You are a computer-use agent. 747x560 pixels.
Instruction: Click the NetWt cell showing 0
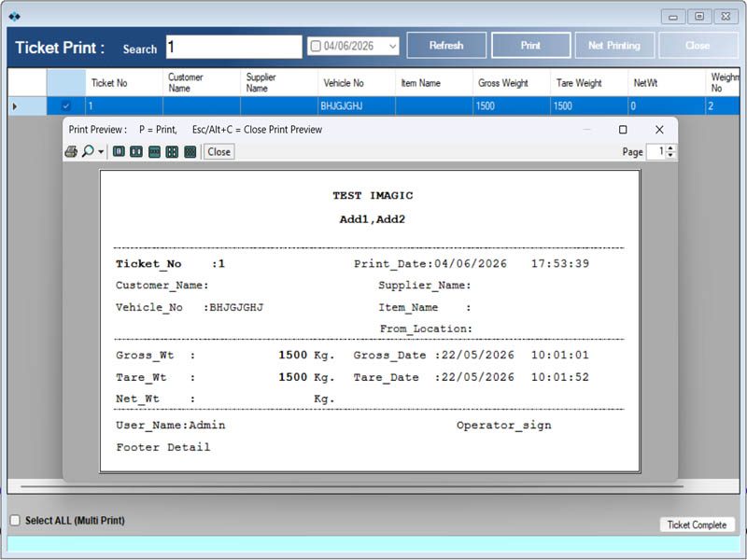pyautogui.click(x=667, y=106)
